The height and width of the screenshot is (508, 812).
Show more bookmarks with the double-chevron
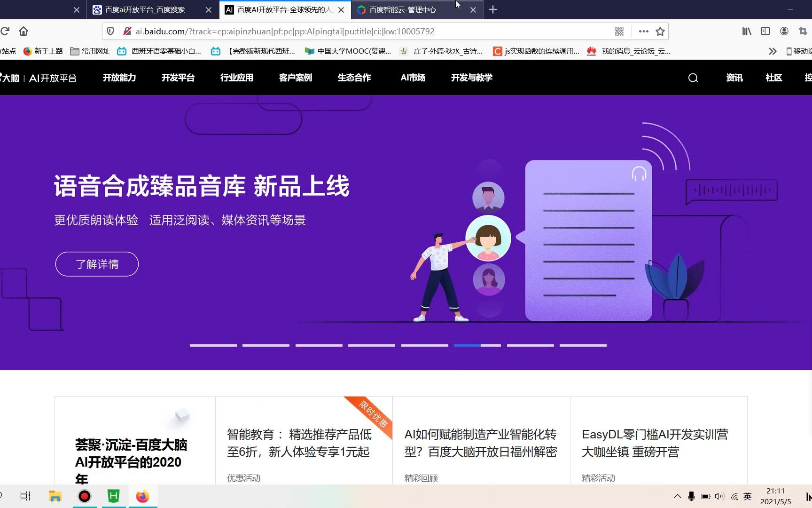pos(773,51)
